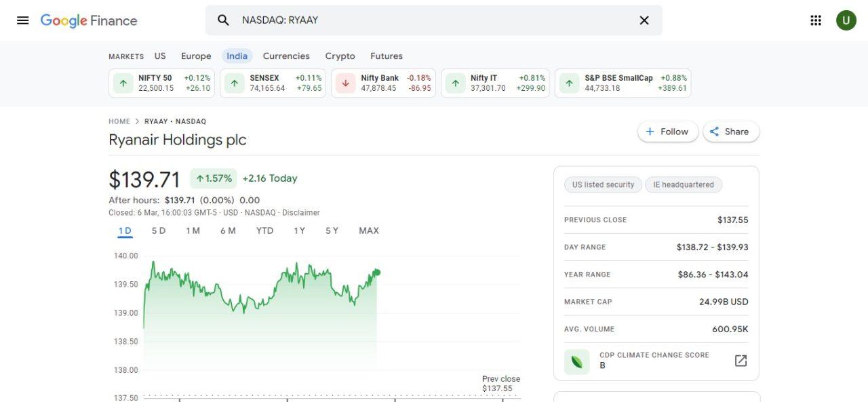The width and height of the screenshot is (868, 402).
Task: Click the US listed security chip
Action: (603, 184)
